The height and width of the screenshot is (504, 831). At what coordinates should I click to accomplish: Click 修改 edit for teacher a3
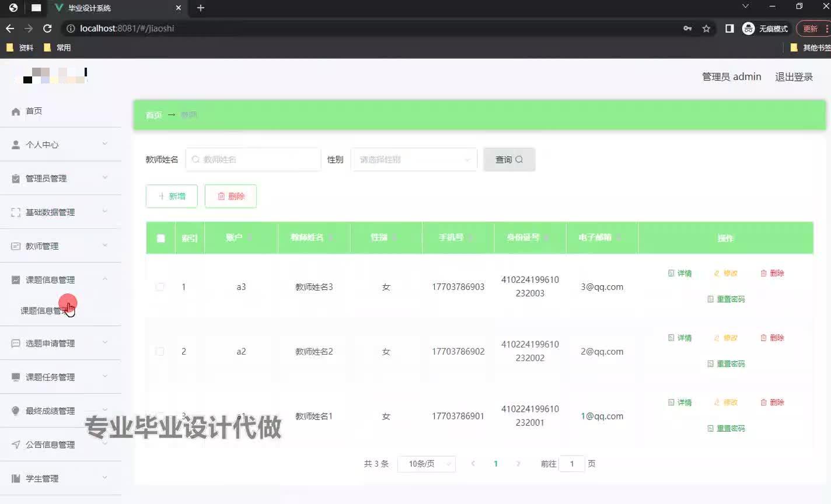point(726,273)
